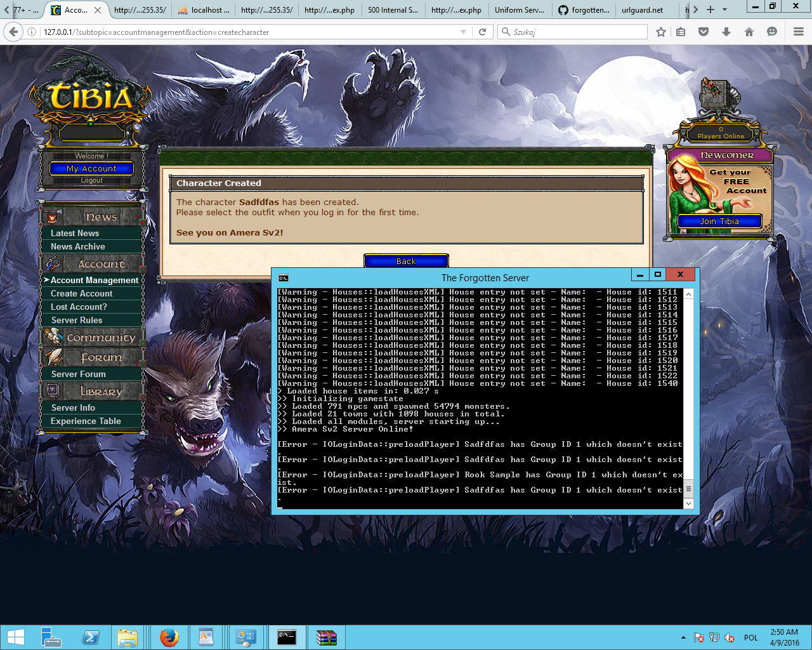Open the list all tabs dropdown
This screenshot has height=650, width=812.
click(725, 10)
